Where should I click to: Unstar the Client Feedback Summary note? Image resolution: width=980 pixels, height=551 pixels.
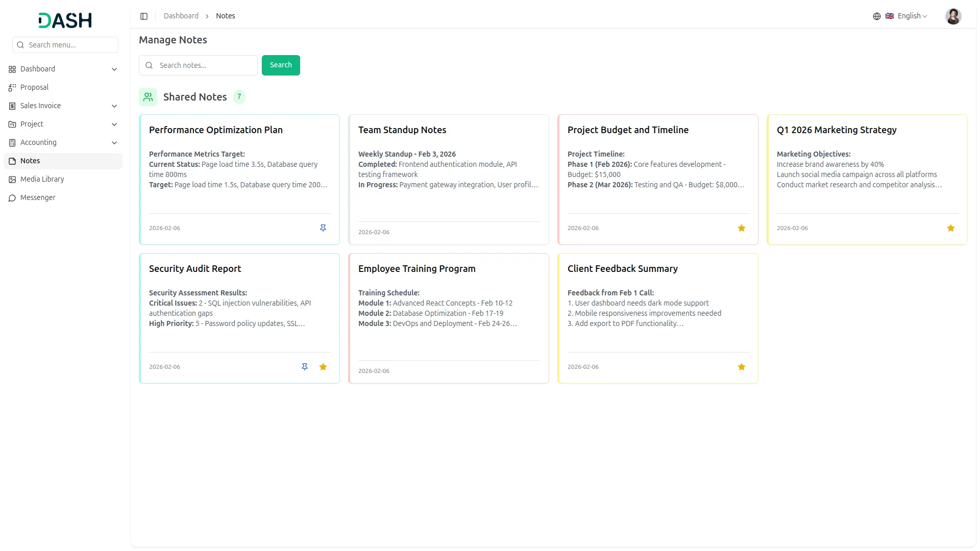pyautogui.click(x=741, y=367)
